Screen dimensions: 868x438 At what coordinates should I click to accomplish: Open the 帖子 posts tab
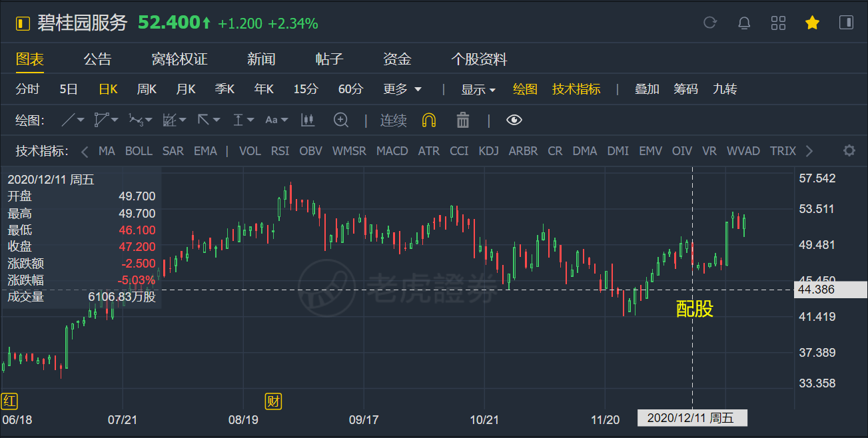[329, 59]
